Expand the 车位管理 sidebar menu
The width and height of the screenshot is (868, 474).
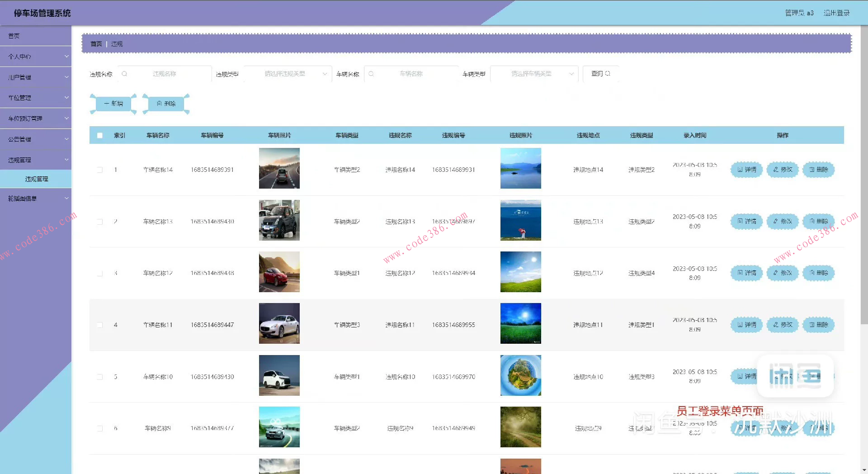pyautogui.click(x=36, y=98)
